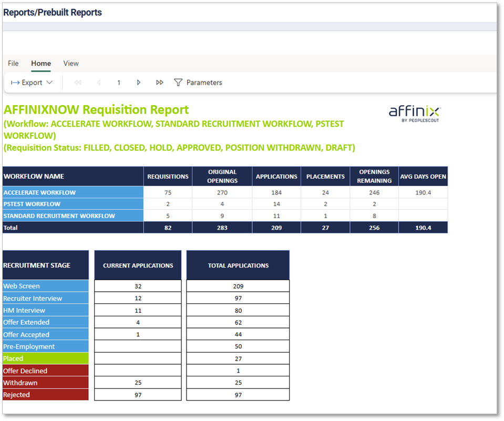This screenshot has width=504, height=421.
Task: Switch to the View tab
Action: [x=71, y=63]
